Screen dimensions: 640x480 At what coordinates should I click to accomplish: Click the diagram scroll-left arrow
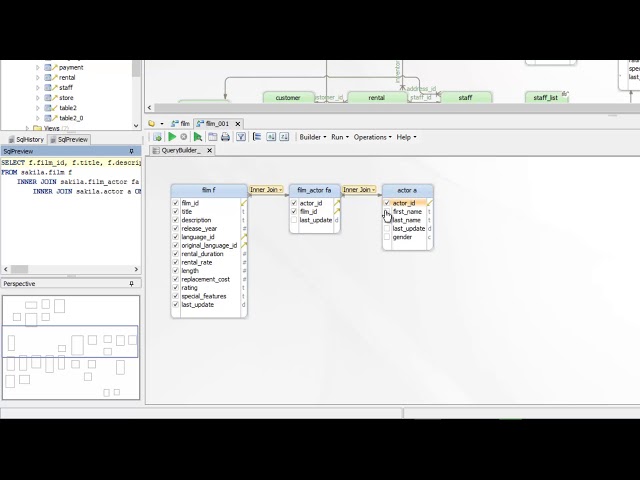tap(149, 108)
